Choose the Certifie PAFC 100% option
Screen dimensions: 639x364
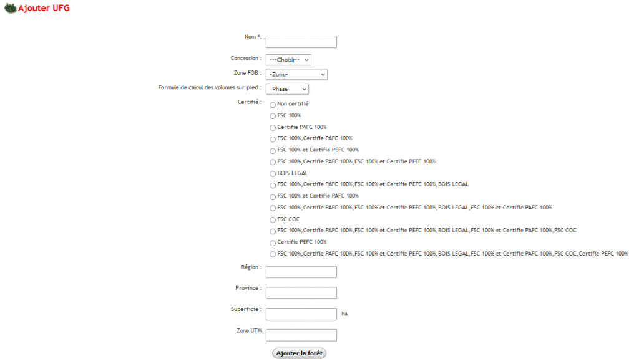(272, 127)
